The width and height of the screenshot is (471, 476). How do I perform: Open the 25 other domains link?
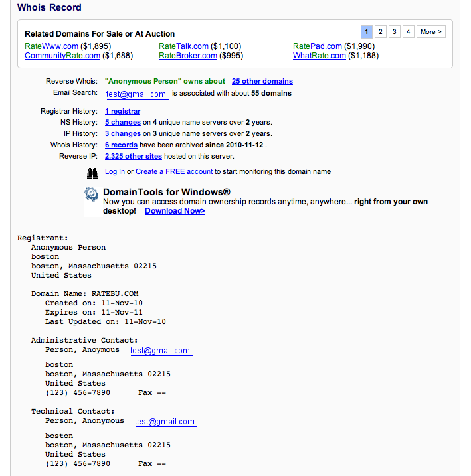[x=262, y=82]
